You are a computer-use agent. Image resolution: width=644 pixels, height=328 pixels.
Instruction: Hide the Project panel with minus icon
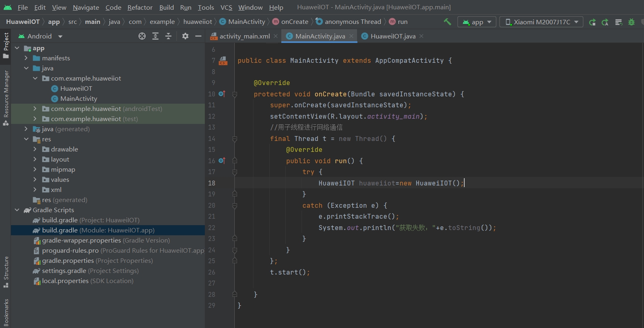(198, 36)
